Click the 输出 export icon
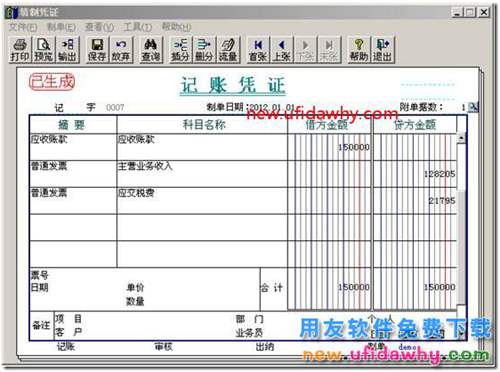Image resolution: width=500 pixels, height=372 pixels. coord(67,50)
